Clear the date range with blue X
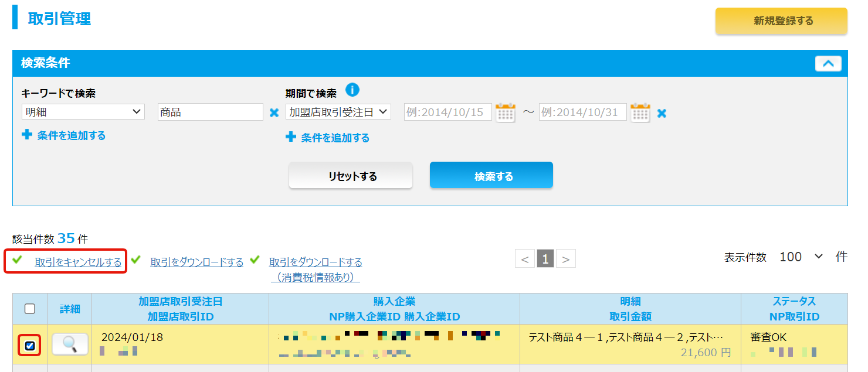The height and width of the screenshot is (372, 868). (662, 113)
